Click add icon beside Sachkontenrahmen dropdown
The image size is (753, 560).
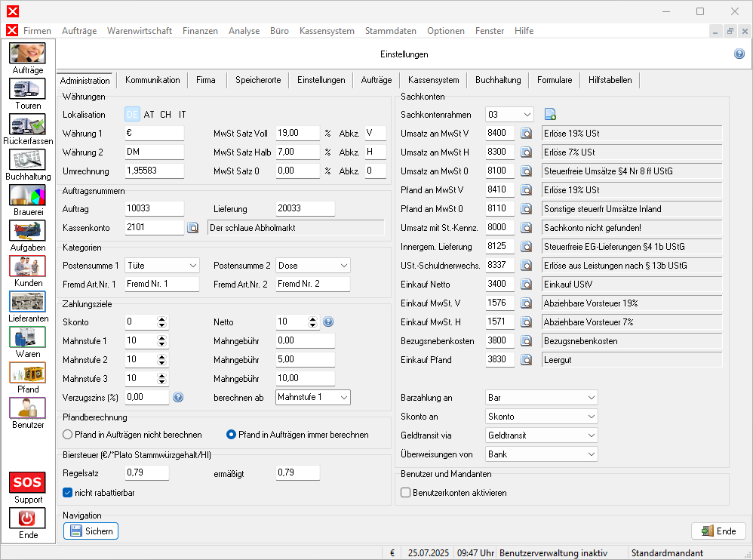[x=550, y=115]
